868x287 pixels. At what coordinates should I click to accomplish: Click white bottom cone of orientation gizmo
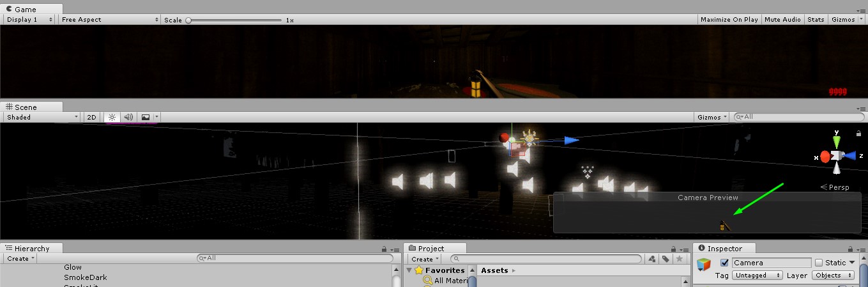point(836,169)
